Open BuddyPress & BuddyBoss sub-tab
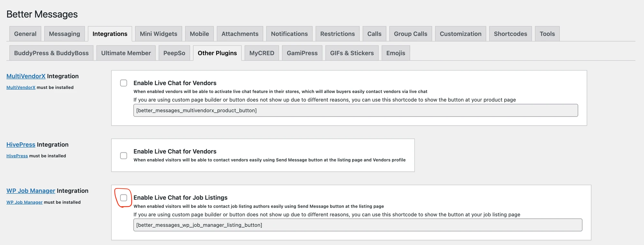The image size is (644, 245). pyautogui.click(x=51, y=53)
